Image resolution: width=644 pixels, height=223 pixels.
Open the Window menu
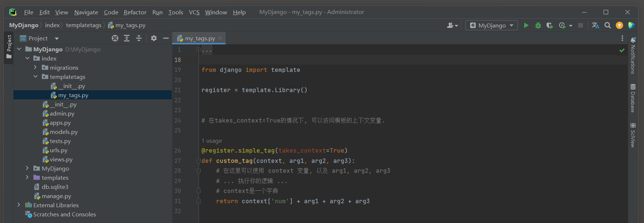point(216,12)
